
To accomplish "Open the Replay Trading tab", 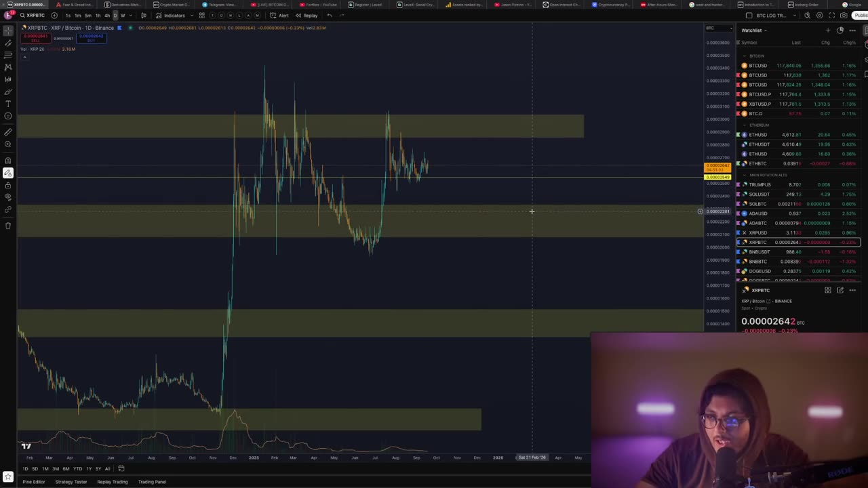I will 113,482.
